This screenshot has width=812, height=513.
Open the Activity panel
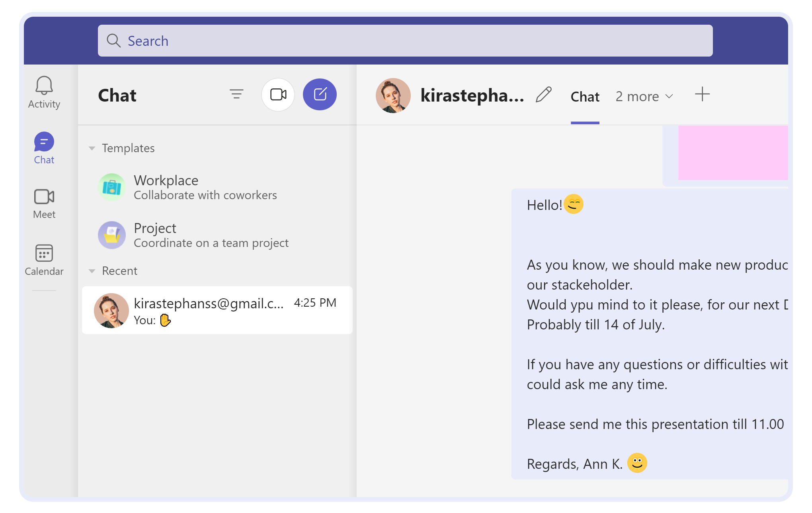click(x=44, y=92)
